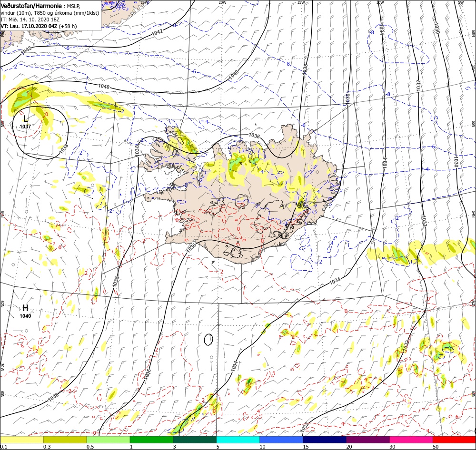Click the yellow 0.1 precipitation legend swatch

pos(21,440)
